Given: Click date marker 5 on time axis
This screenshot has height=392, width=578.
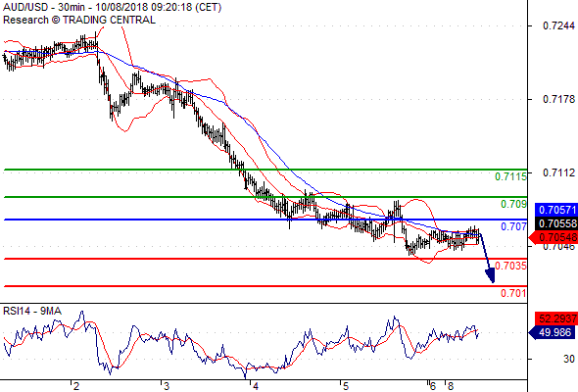Looking at the screenshot, I should point(346,386).
